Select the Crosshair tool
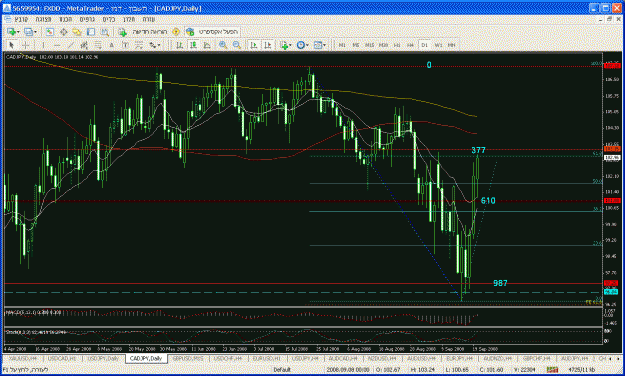 [x=26, y=45]
